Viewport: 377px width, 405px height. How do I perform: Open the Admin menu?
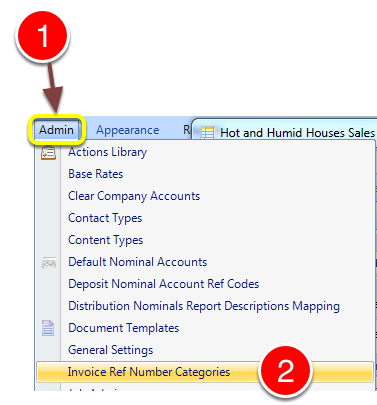pyautogui.click(x=56, y=130)
